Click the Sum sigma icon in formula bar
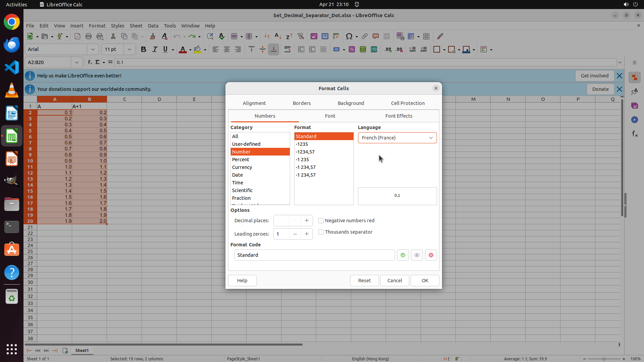 tap(98, 62)
